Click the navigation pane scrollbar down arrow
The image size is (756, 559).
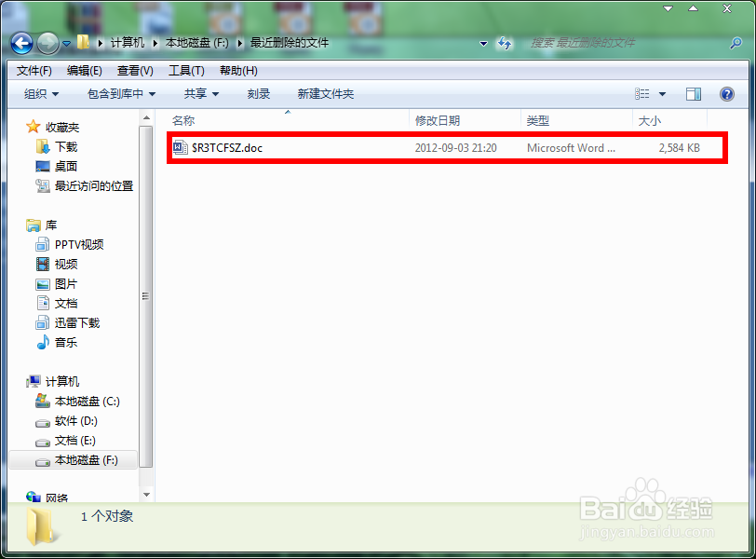(x=146, y=495)
